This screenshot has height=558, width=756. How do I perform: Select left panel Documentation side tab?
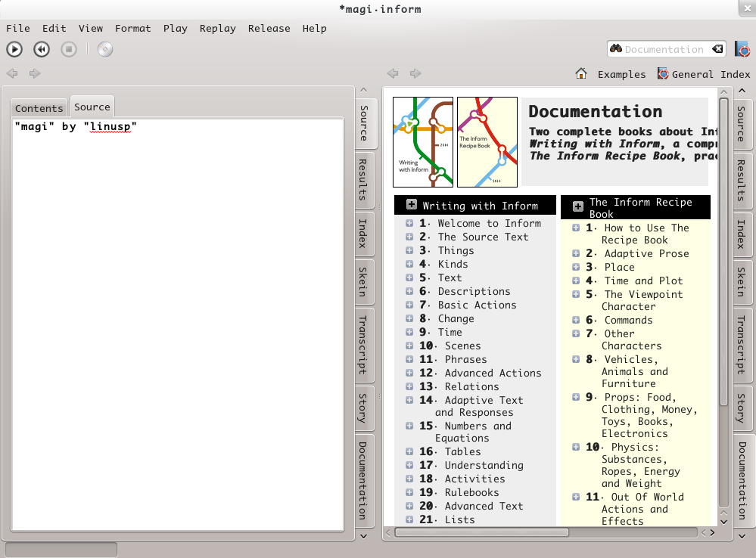point(365,481)
